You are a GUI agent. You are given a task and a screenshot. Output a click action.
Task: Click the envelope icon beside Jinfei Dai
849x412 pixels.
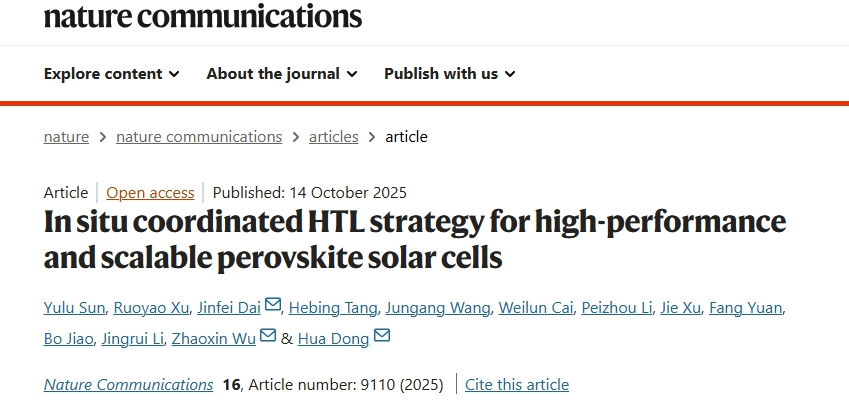click(273, 305)
